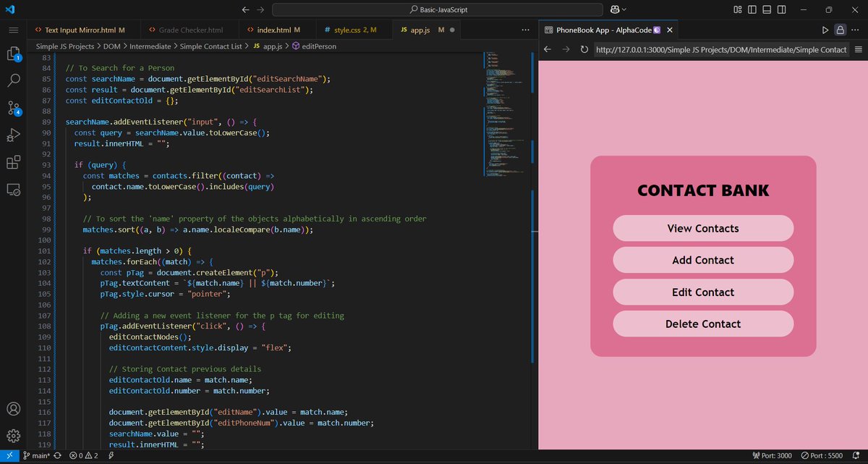The height and width of the screenshot is (464, 868).
Task: Open the browser preview hamburger menu
Action: (x=858, y=49)
